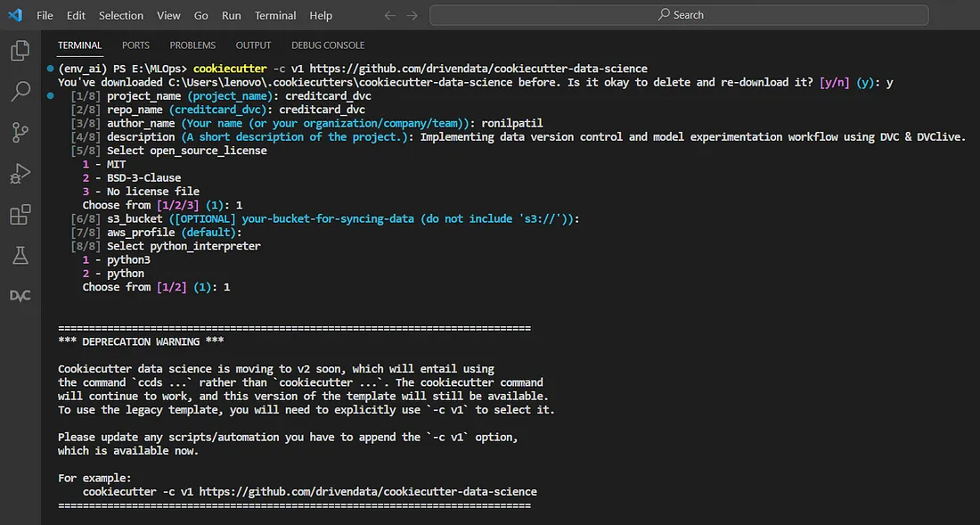This screenshot has width=980, height=525.
Task: Click the 'For example:' line
Action: 95,478
